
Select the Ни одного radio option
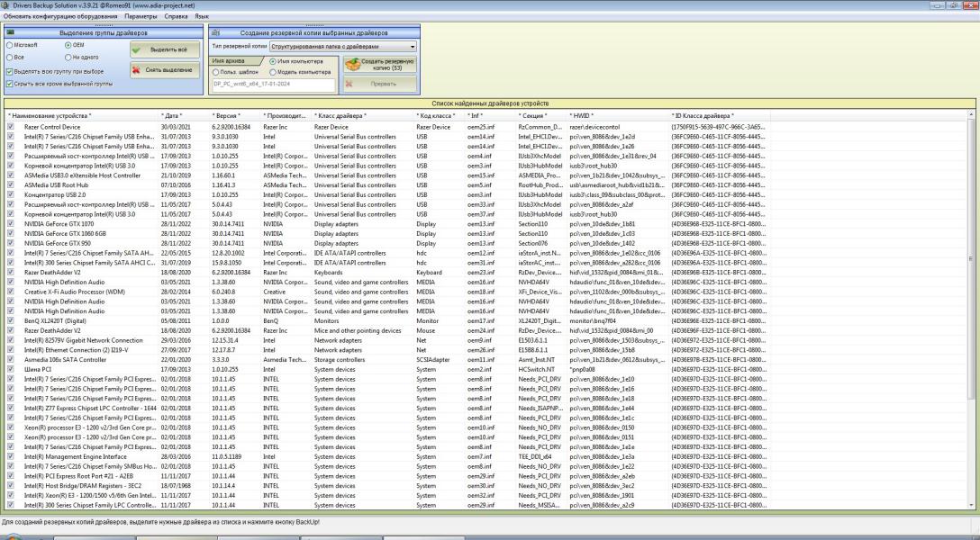(x=82, y=58)
